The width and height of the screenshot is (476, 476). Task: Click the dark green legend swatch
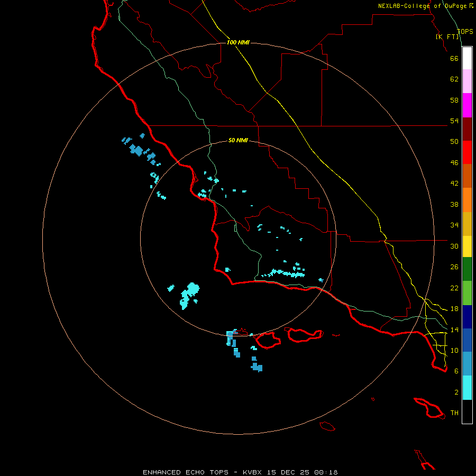point(467,269)
